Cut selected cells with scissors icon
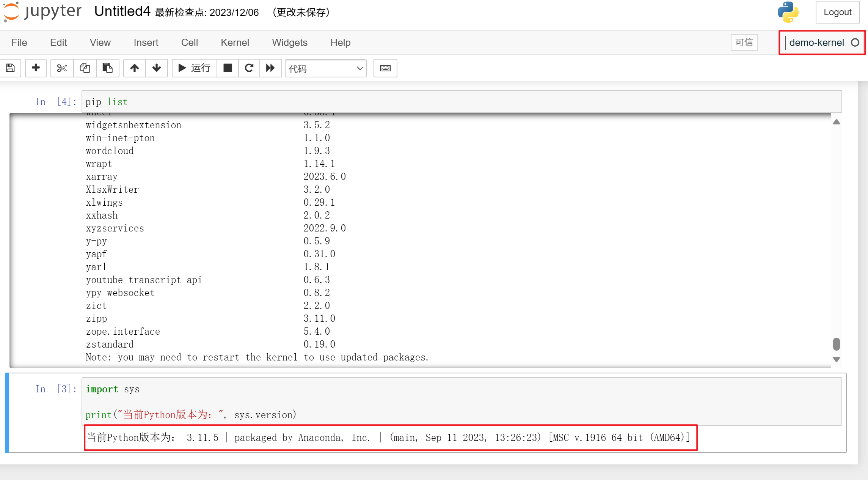Viewport: 868px width, 480px height. [x=62, y=68]
